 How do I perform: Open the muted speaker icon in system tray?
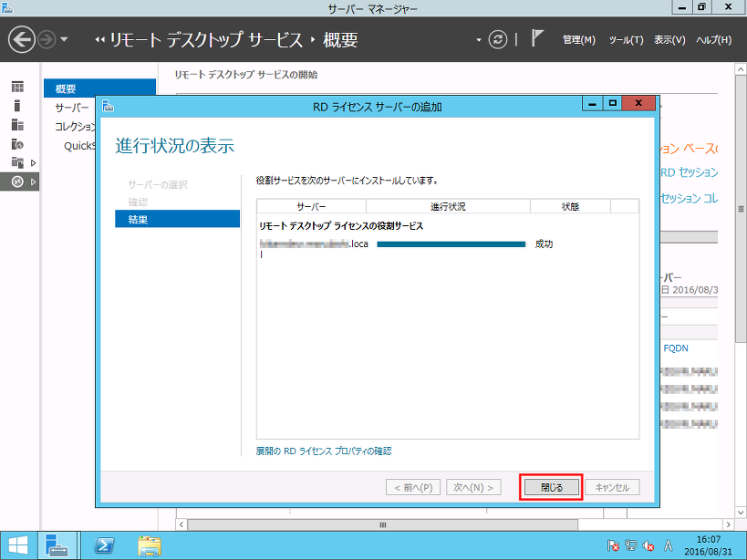649,545
